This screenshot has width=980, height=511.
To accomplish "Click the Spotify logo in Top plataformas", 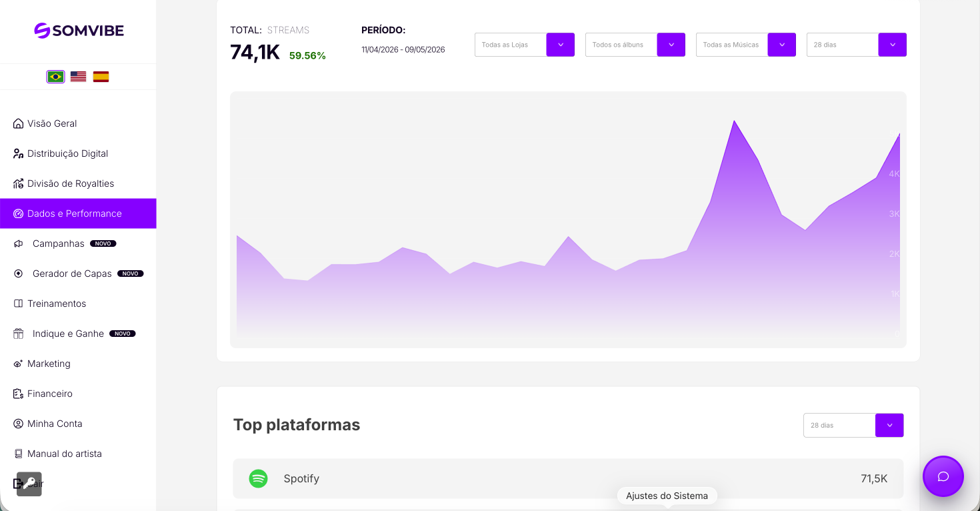I will point(258,478).
